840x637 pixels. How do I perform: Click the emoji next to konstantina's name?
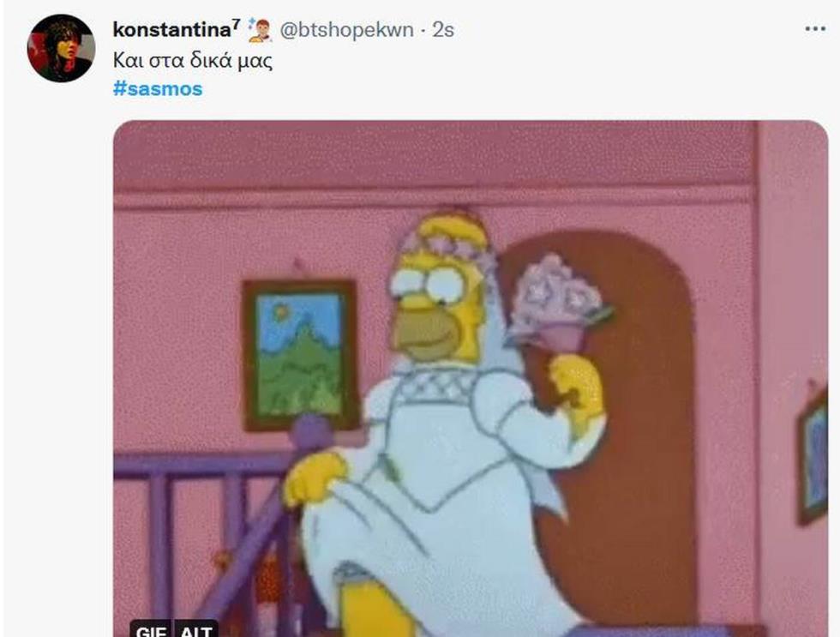[x=260, y=30]
